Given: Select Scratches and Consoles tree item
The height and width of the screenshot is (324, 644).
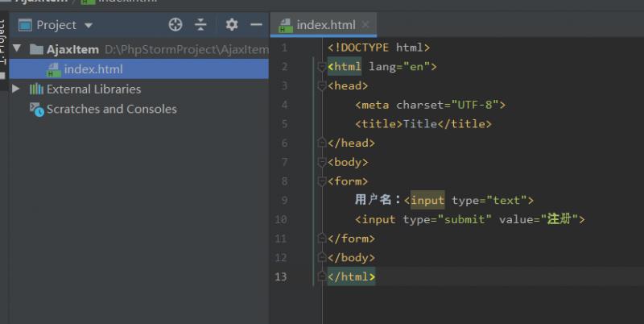Looking at the screenshot, I should pyautogui.click(x=112, y=109).
